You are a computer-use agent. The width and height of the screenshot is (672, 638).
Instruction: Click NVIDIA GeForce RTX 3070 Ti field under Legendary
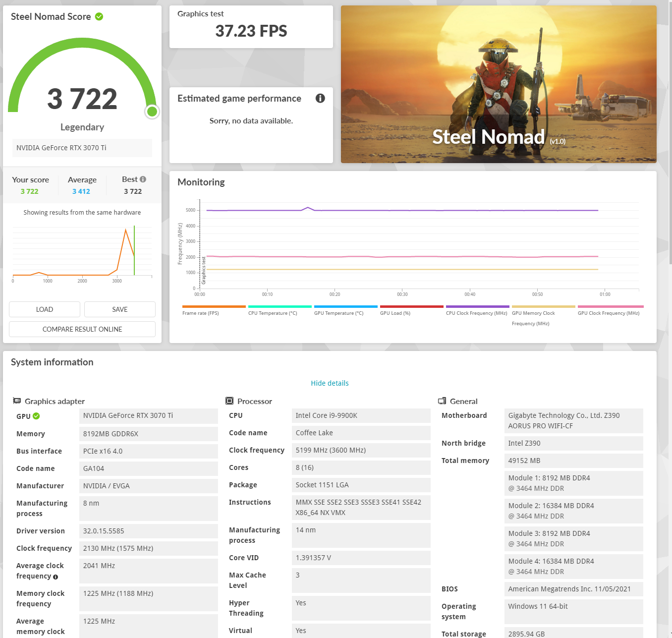click(x=82, y=148)
